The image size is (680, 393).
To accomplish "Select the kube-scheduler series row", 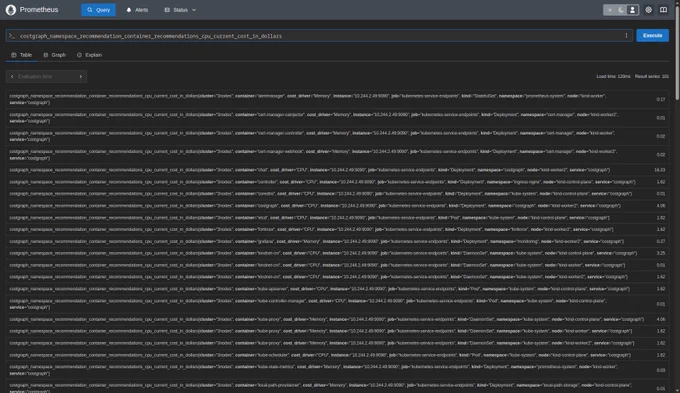I will (x=337, y=355).
